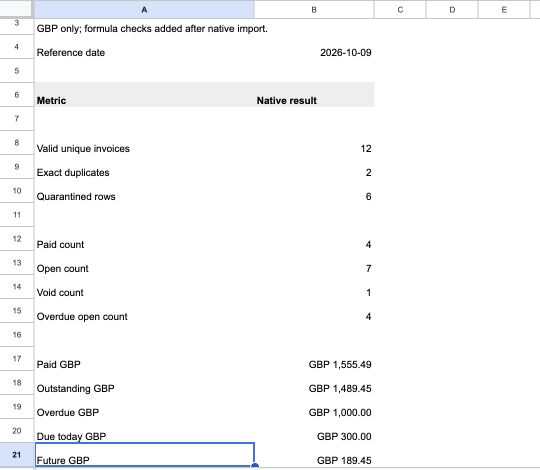Select column A header

click(x=144, y=10)
